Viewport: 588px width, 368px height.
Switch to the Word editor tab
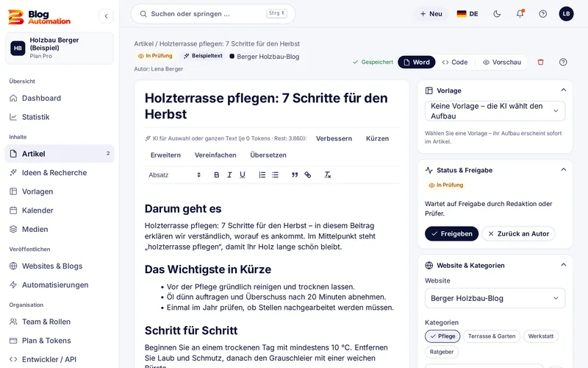(x=417, y=63)
